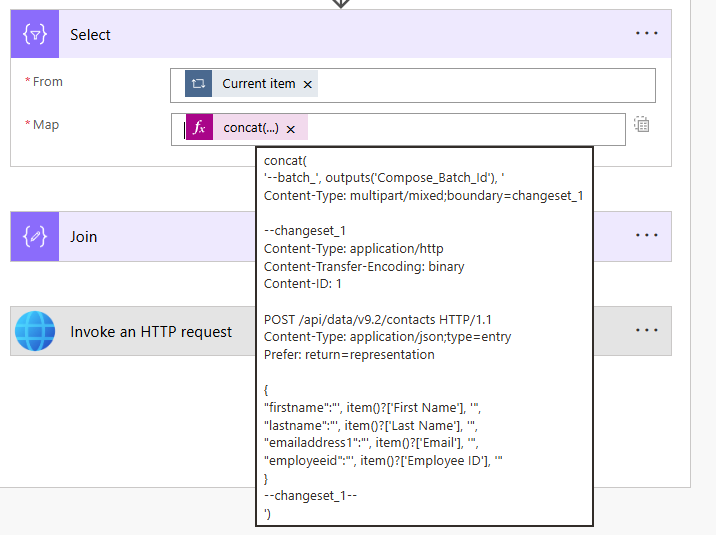Switch Map to text mode icon

pos(642,124)
